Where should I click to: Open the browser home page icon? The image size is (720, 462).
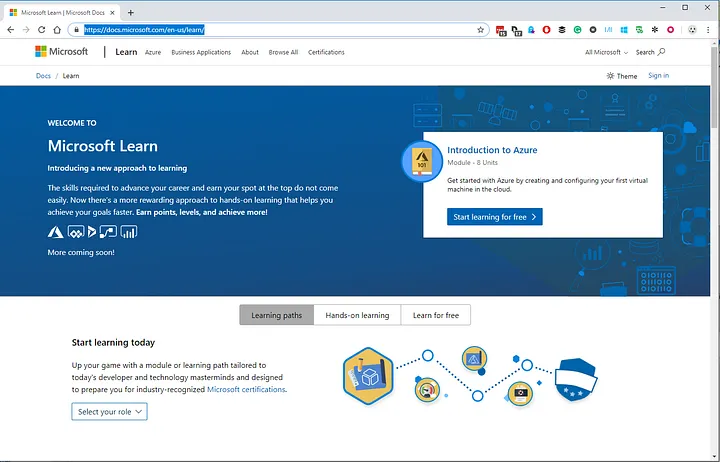[57, 30]
